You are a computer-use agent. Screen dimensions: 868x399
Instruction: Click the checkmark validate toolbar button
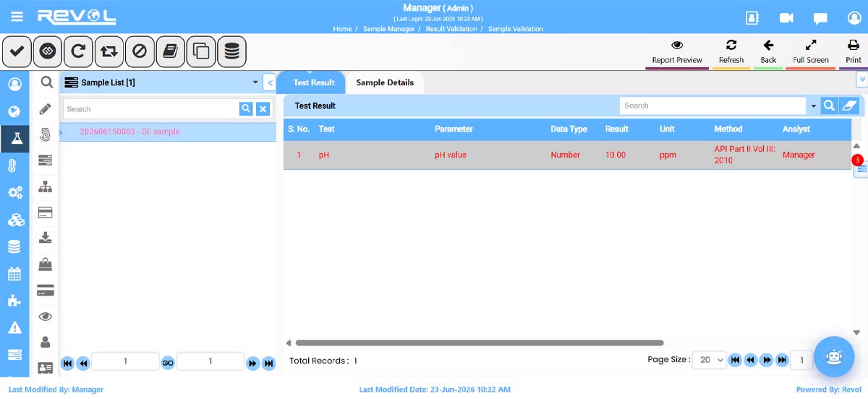point(17,51)
